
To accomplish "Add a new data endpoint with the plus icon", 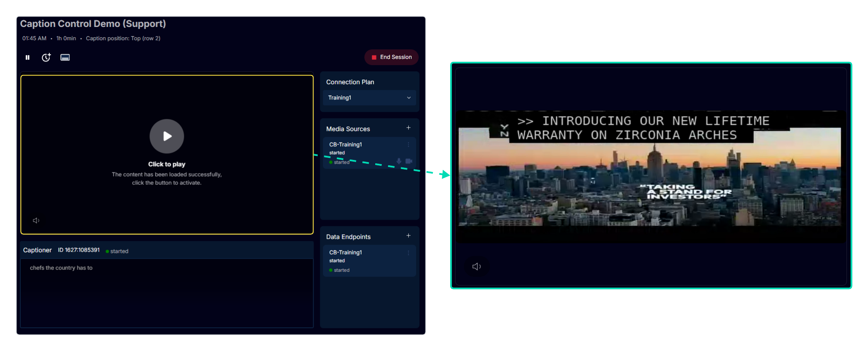I will (408, 236).
